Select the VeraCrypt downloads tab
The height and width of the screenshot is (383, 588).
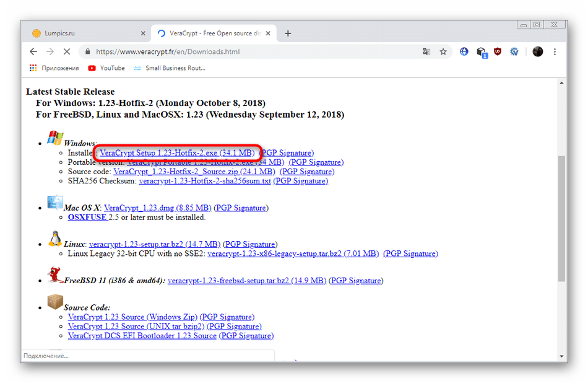(214, 33)
